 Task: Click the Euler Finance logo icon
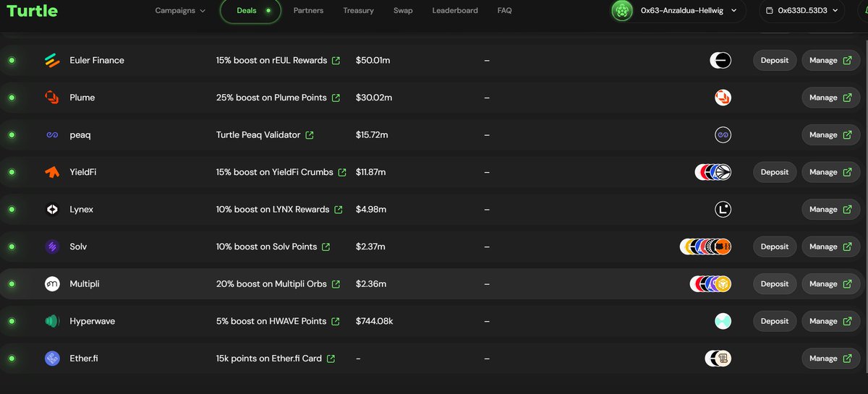pyautogui.click(x=52, y=61)
